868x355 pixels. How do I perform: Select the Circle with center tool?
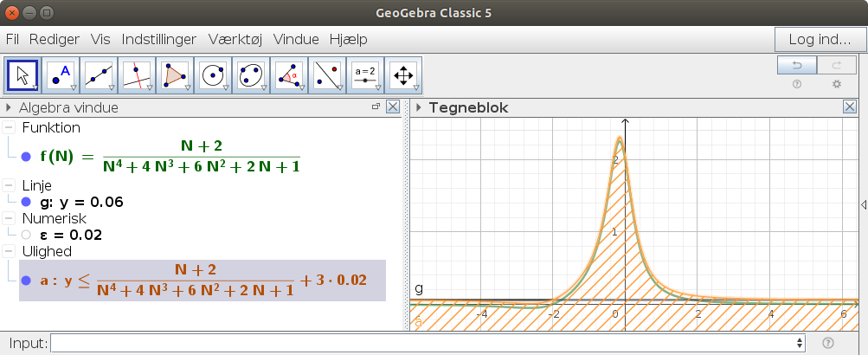click(x=214, y=75)
